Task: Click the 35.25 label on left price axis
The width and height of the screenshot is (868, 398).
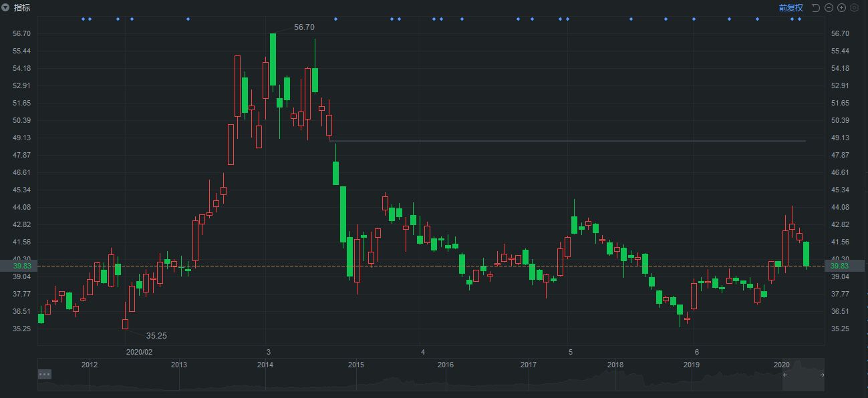Action: pyautogui.click(x=22, y=329)
